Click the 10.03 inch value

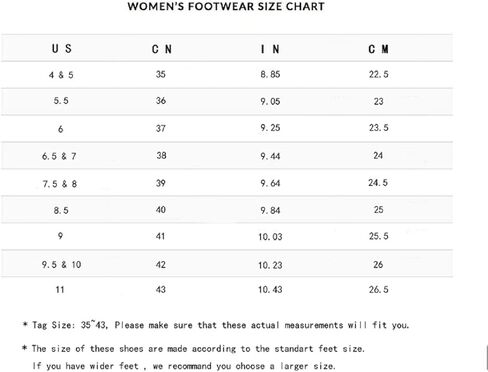(270, 237)
